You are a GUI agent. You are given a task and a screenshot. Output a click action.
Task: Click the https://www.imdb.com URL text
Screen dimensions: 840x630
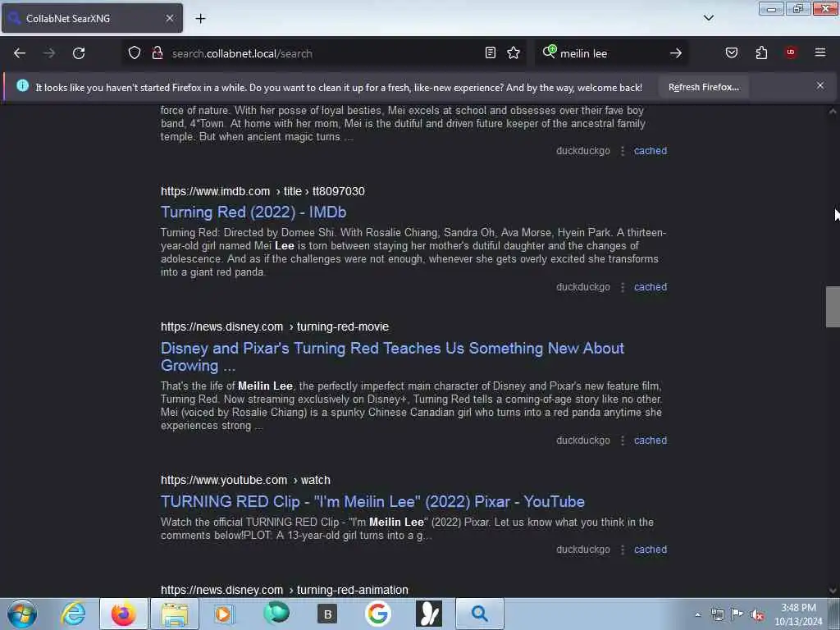(x=216, y=191)
